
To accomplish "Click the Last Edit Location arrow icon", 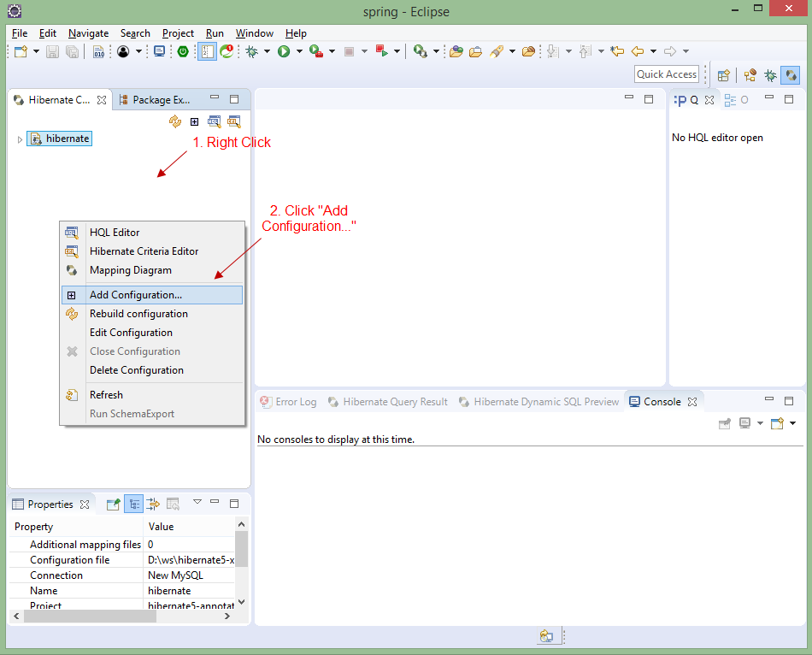I will (617, 51).
